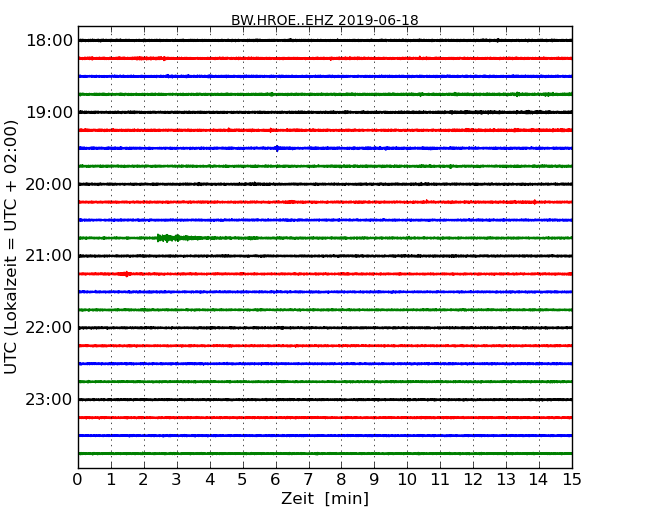Viewport: 650px width, 520px height.
Task: Select the 8 minute tick label
Action: tap(342, 480)
